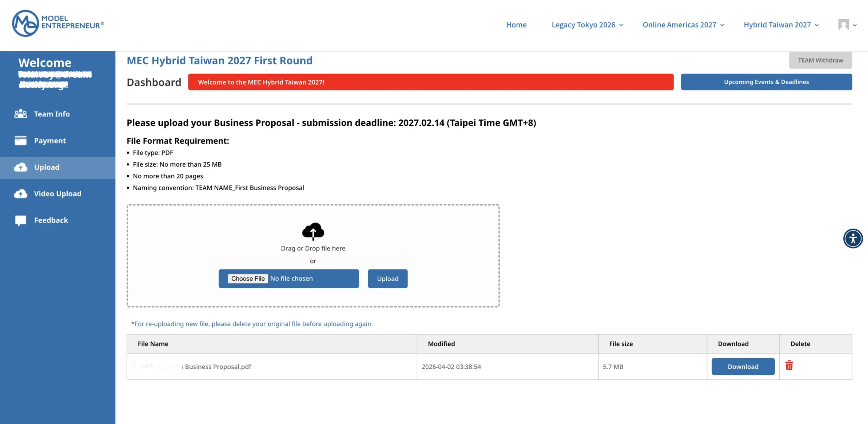Open Upcoming Events & Deadlines
The width and height of the screenshot is (868, 424).
click(766, 82)
